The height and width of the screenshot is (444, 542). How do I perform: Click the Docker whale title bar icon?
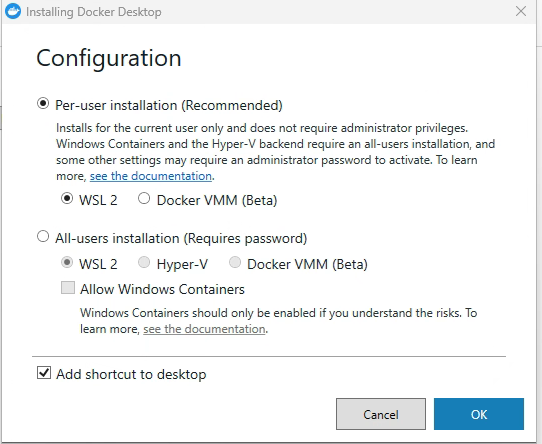tap(13, 11)
